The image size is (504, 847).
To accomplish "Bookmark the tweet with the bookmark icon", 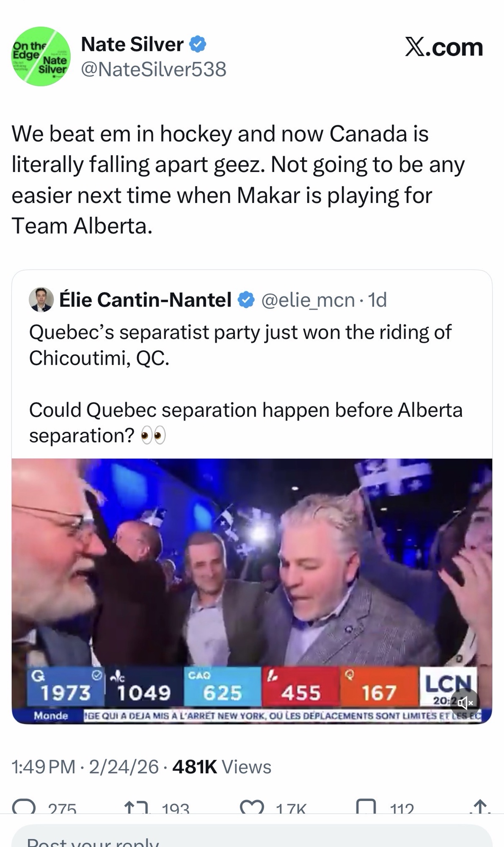I will tap(366, 807).
